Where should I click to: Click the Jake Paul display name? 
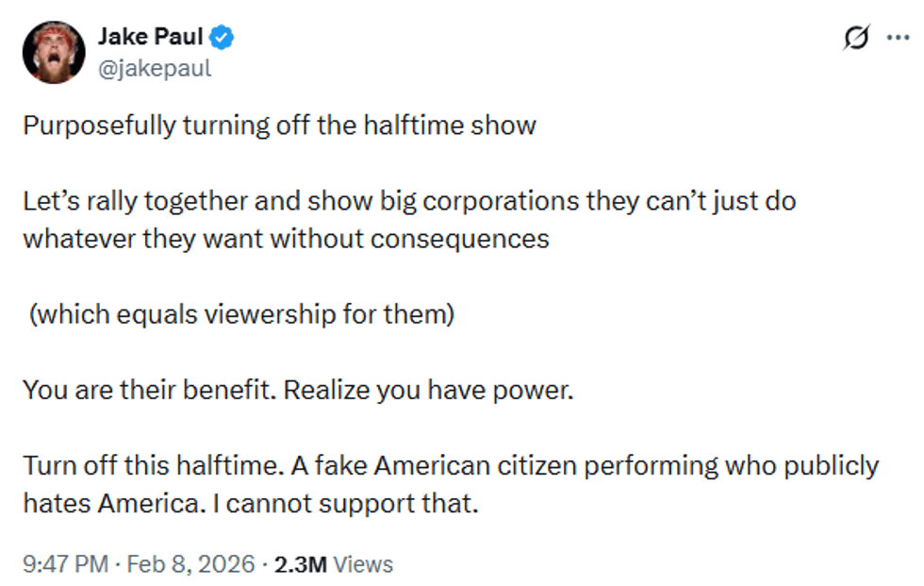point(150,39)
